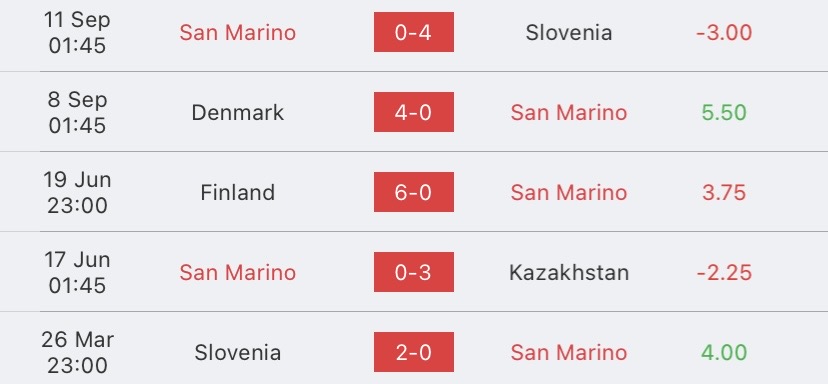828x384 pixels.
Task: Click the -2.25 handicap value
Action: (724, 273)
